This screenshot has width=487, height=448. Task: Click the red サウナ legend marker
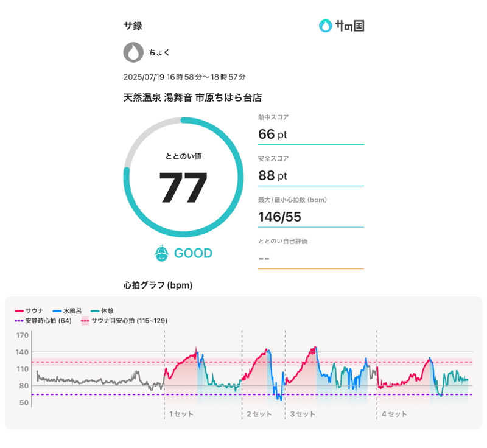click(x=19, y=310)
